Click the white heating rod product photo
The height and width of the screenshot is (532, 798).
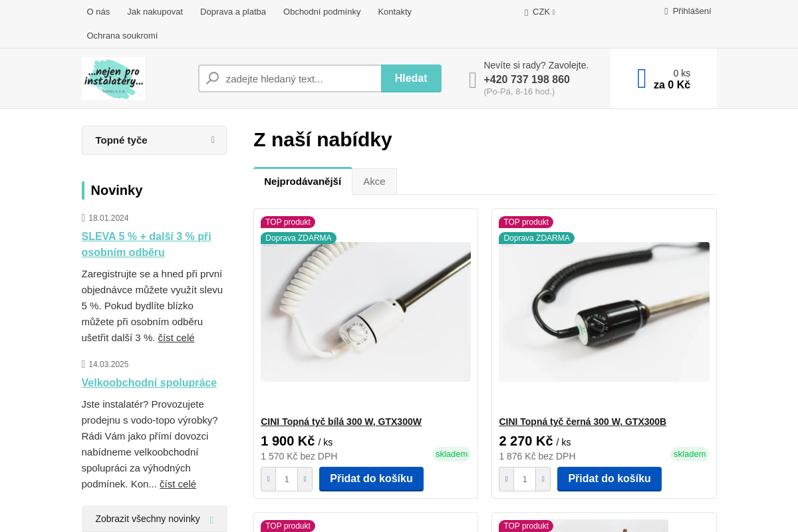[365, 311]
